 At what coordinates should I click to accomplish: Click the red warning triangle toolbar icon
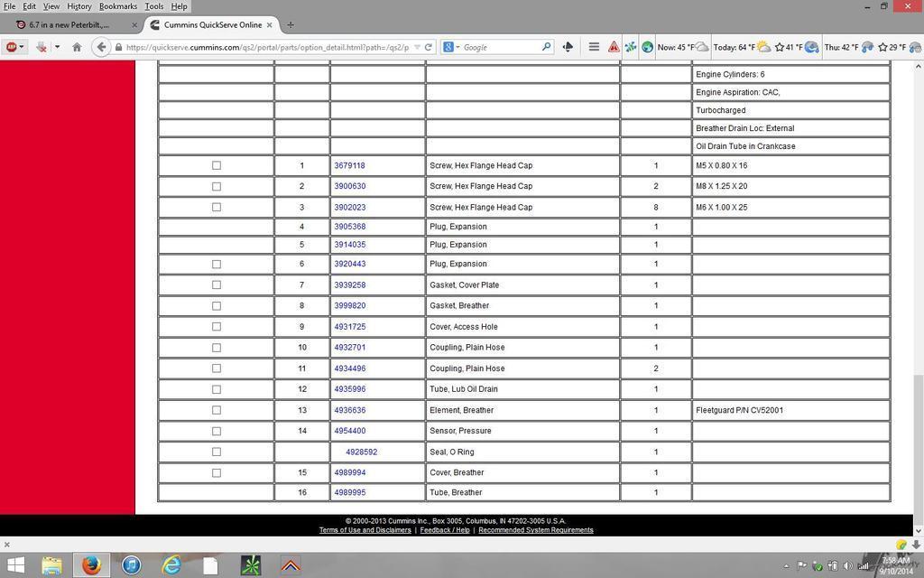614,47
